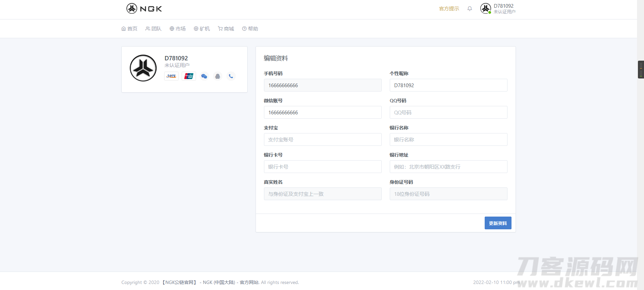Navigate to 矿机 miner page
The width and height of the screenshot is (644, 290).
coord(202,29)
